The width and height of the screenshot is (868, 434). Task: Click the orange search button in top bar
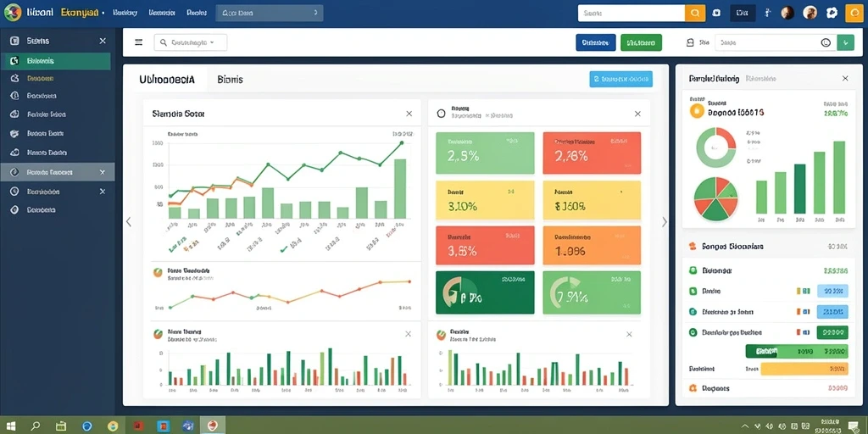coord(695,14)
